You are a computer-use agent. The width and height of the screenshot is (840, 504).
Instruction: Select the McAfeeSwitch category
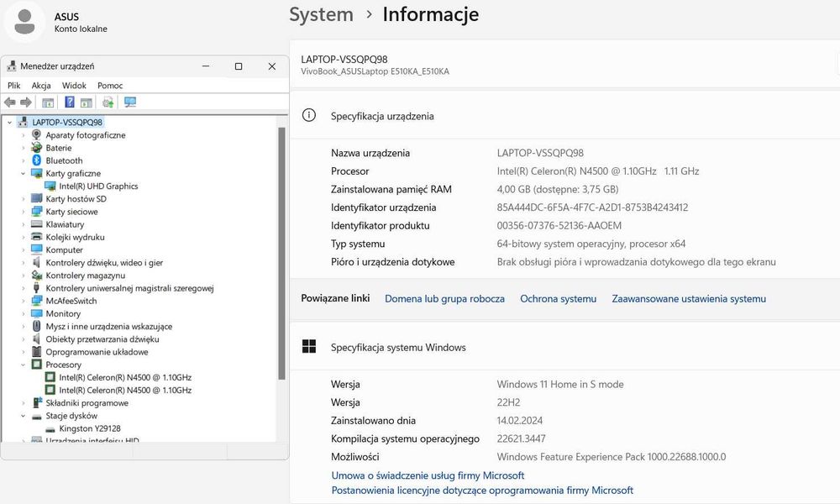point(71,301)
